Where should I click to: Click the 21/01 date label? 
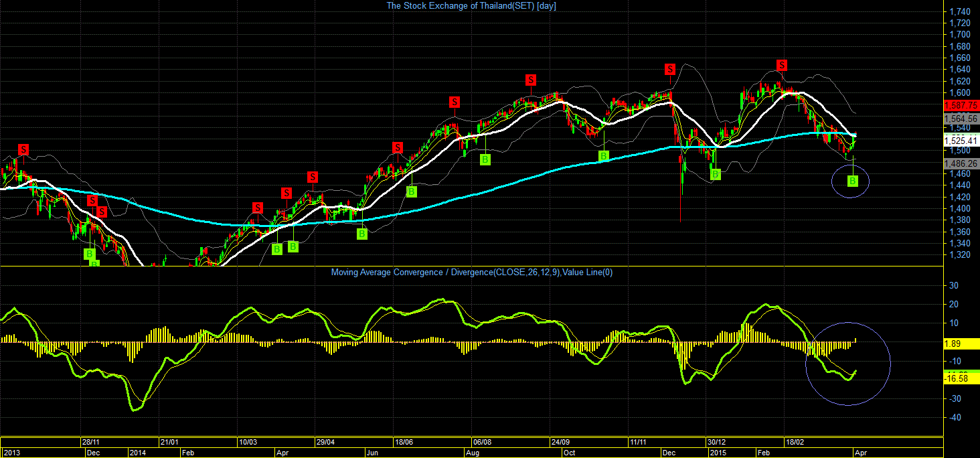[169, 442]
